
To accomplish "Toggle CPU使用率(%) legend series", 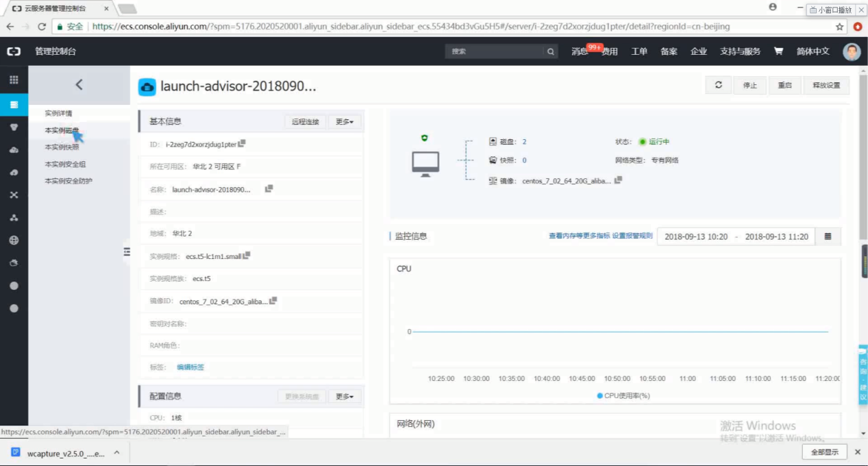I will click(623, 395).
